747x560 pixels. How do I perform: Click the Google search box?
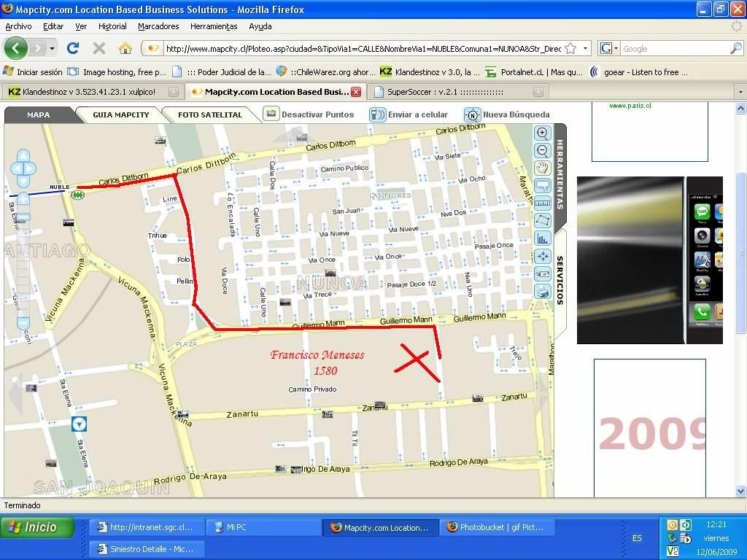click(x=675, y=49)
